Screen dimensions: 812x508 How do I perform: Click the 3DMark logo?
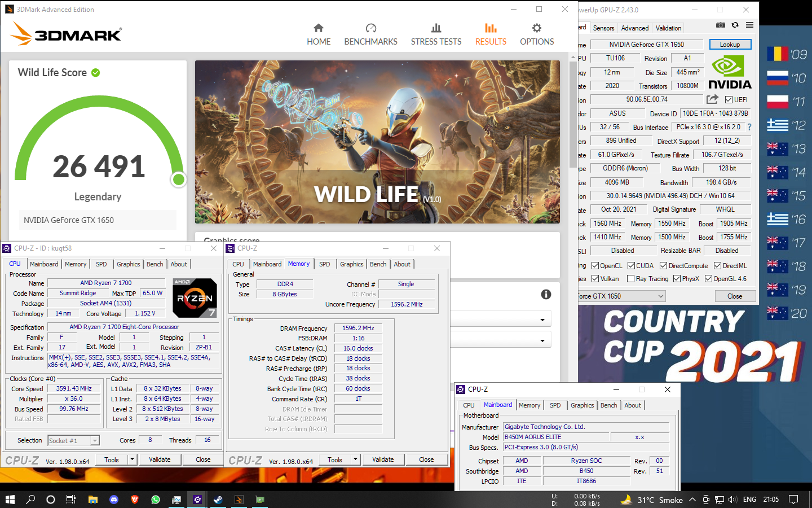point(66,34)
